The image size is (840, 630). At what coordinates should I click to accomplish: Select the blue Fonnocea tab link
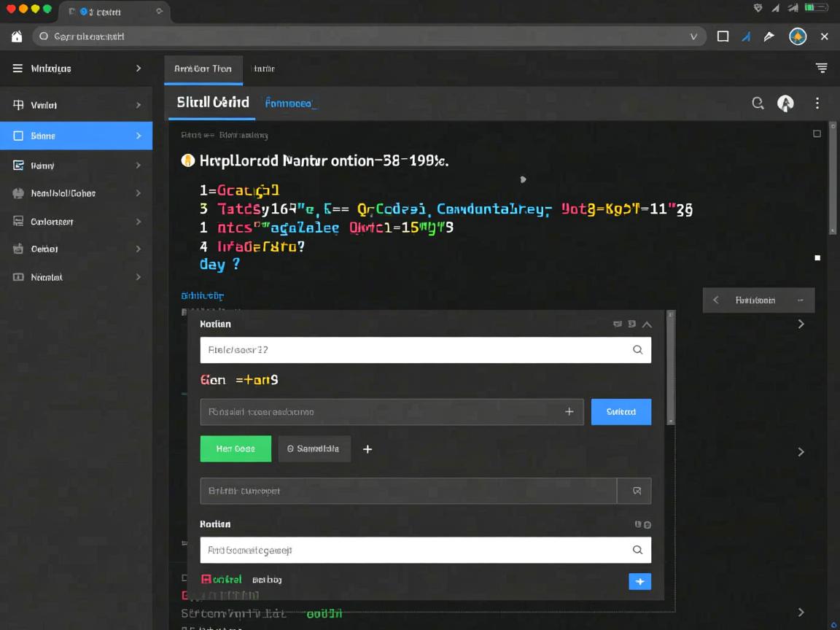pos(291,104)
